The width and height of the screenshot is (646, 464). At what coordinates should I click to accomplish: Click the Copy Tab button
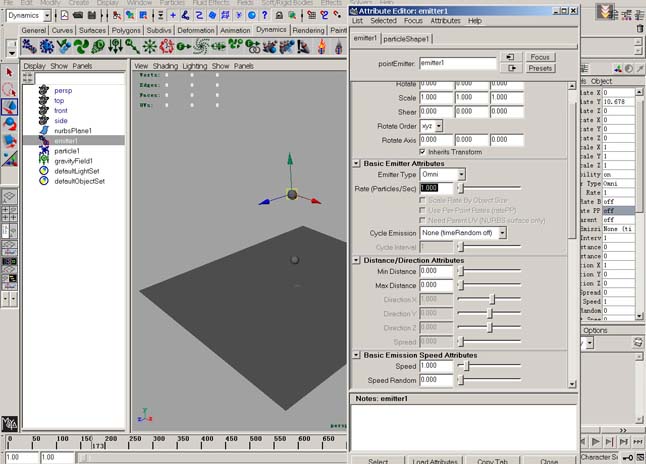pos(492,461)
